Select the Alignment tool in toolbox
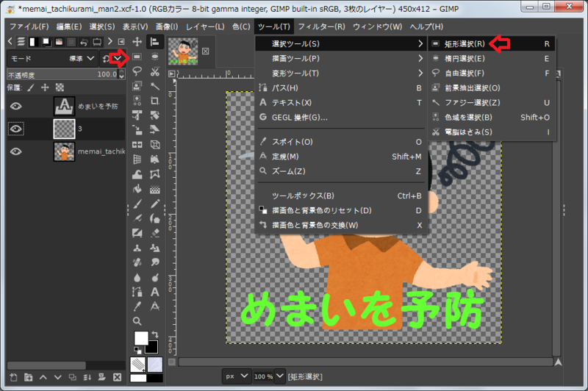 click(x=154, y=42)
